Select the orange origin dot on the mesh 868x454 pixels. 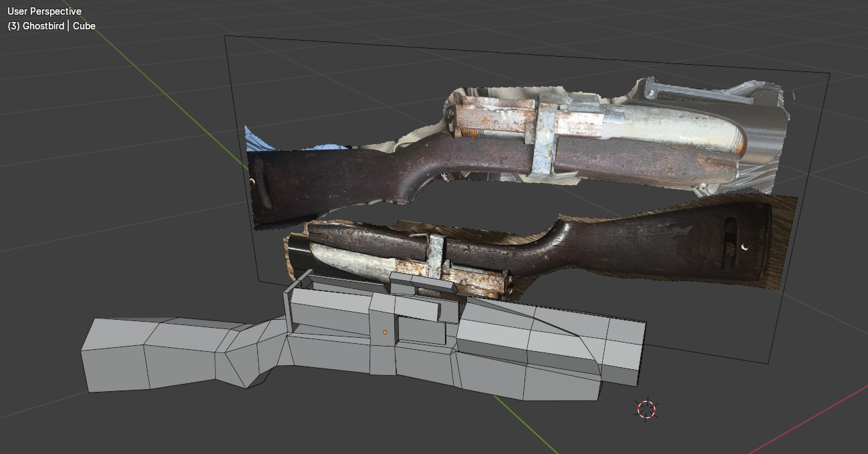pyautogui.click(x=385, y=332)
